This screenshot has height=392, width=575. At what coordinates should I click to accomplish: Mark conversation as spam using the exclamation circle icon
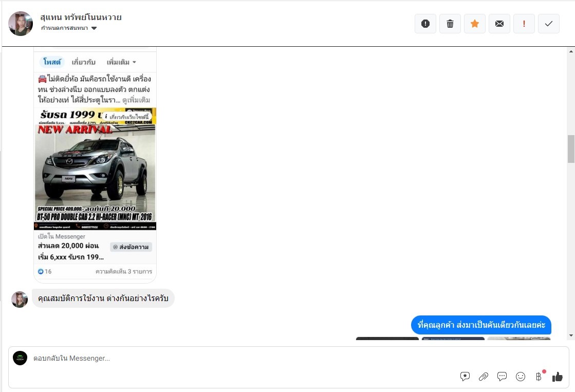pyautogui.click(x=425, y=24)
